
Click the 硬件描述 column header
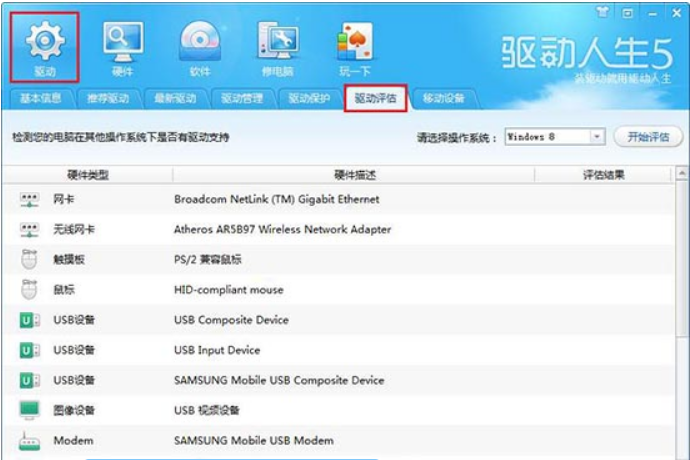(355, 175)
